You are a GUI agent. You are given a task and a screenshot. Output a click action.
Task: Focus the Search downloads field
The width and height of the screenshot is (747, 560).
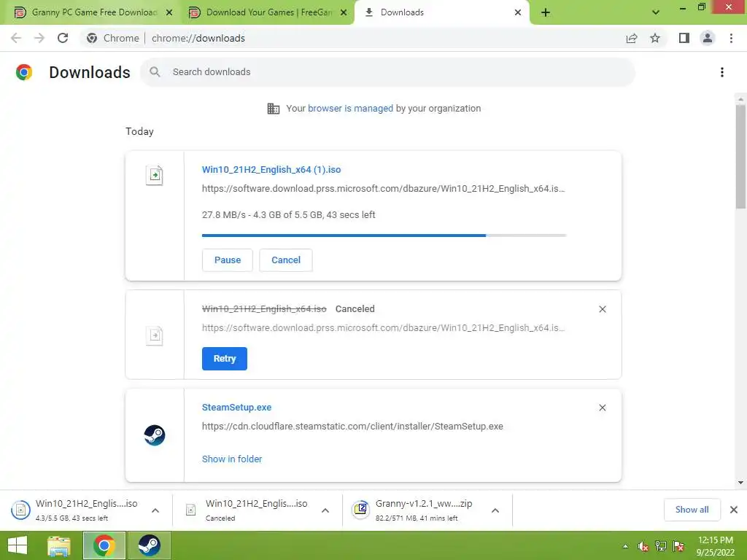[388, 72]
